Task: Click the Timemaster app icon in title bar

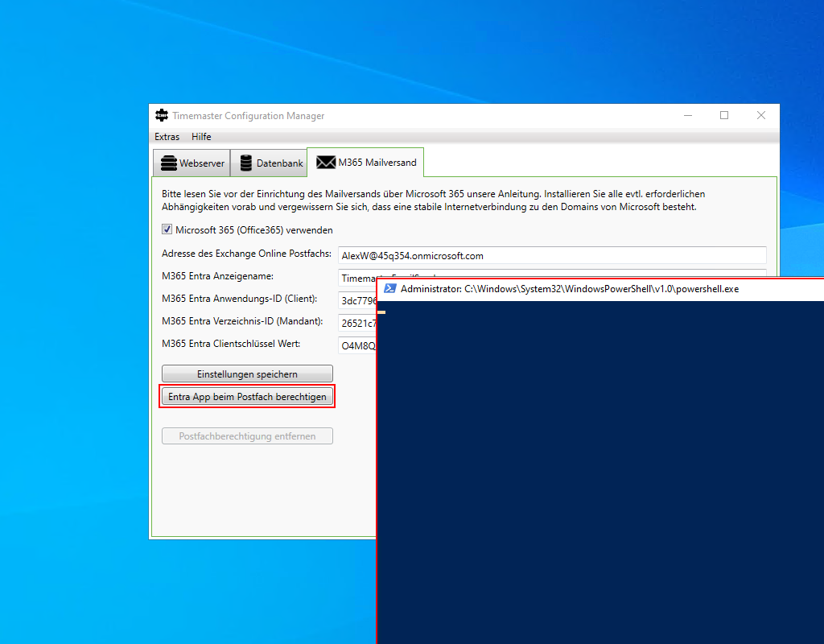Action: (x=162, y=115)
